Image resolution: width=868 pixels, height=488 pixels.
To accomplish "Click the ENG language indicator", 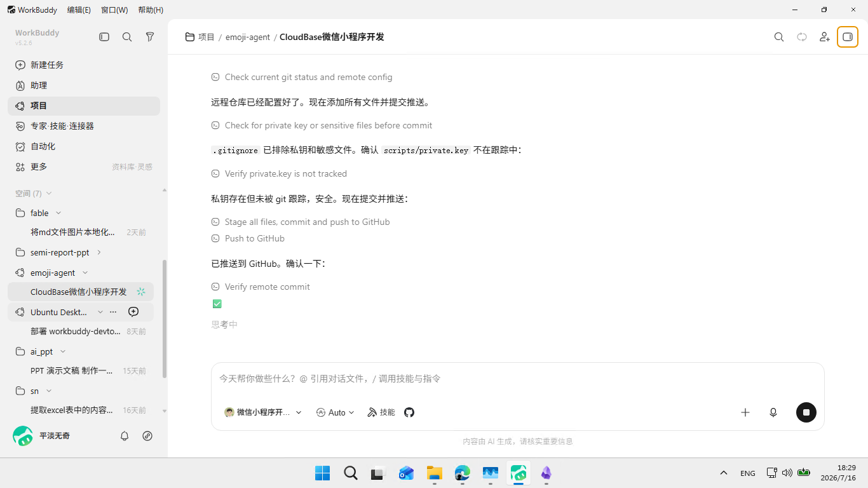I will pyautogui.click(x=748, y=473).
